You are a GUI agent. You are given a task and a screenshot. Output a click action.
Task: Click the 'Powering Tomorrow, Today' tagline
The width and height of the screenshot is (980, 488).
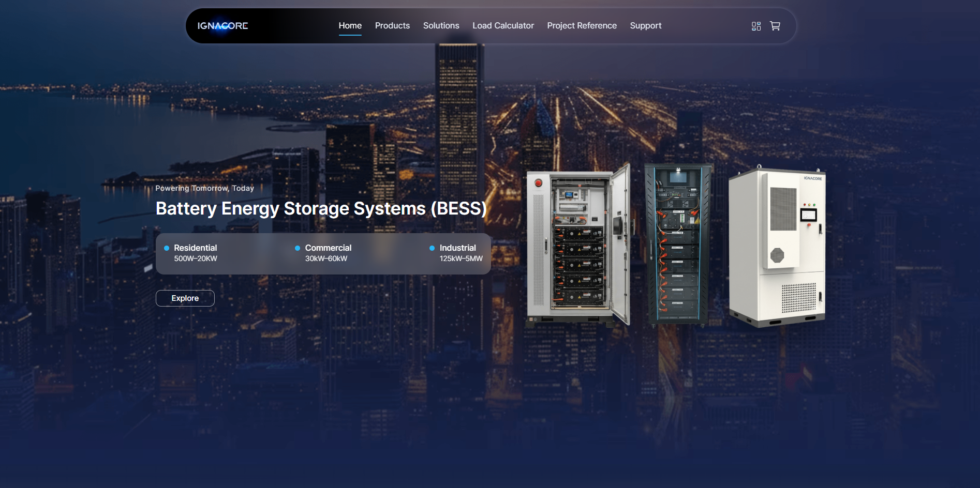click(205, 188)
